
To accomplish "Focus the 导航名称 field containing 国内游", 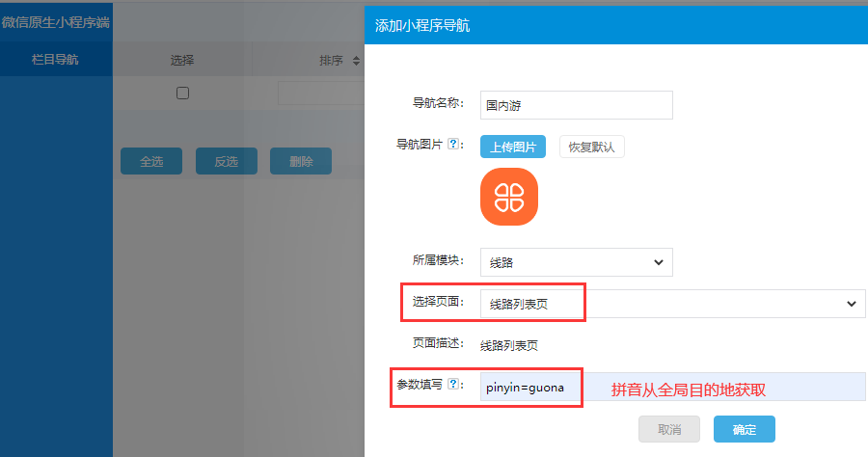I will pos(576,104).
